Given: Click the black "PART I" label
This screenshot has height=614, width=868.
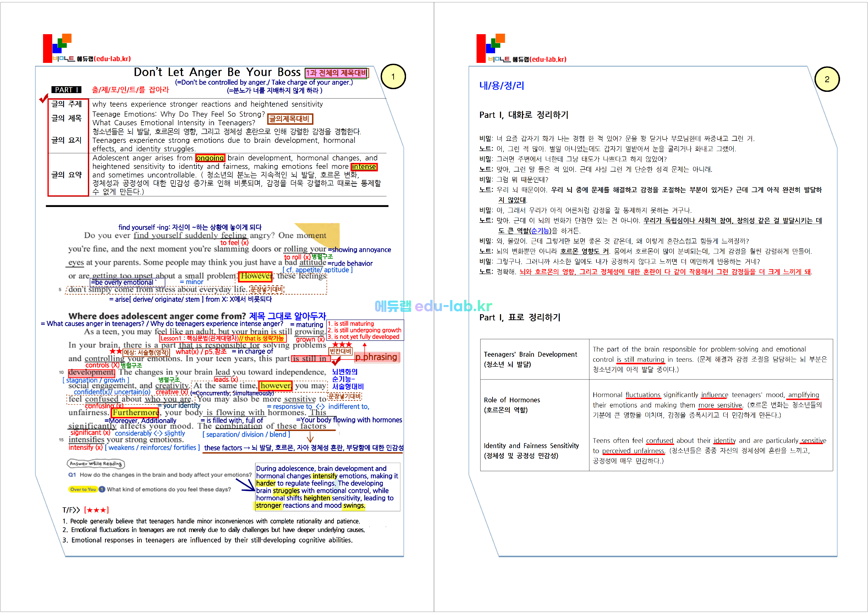Looking at the screenshot, I should [x=67, y=90].
